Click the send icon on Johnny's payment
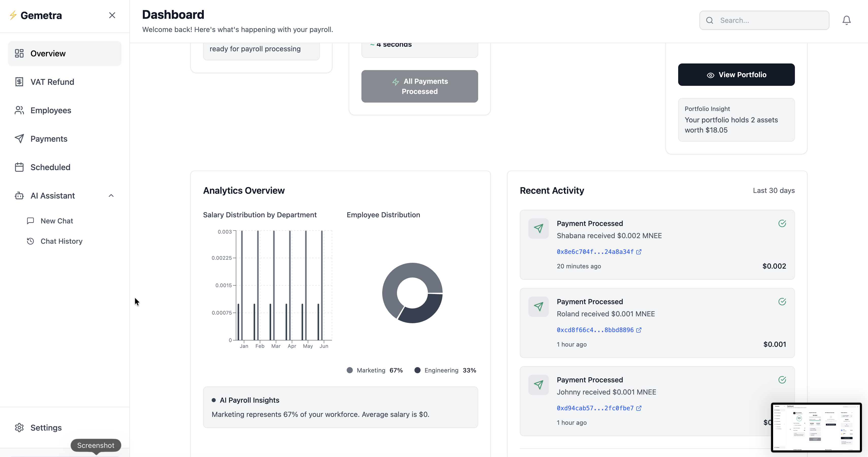The image size is (868, 457). 539,385
